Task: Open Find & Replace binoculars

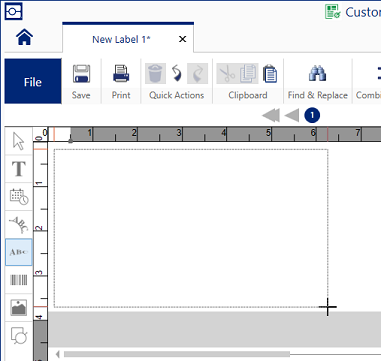Action: click(317, 74)
